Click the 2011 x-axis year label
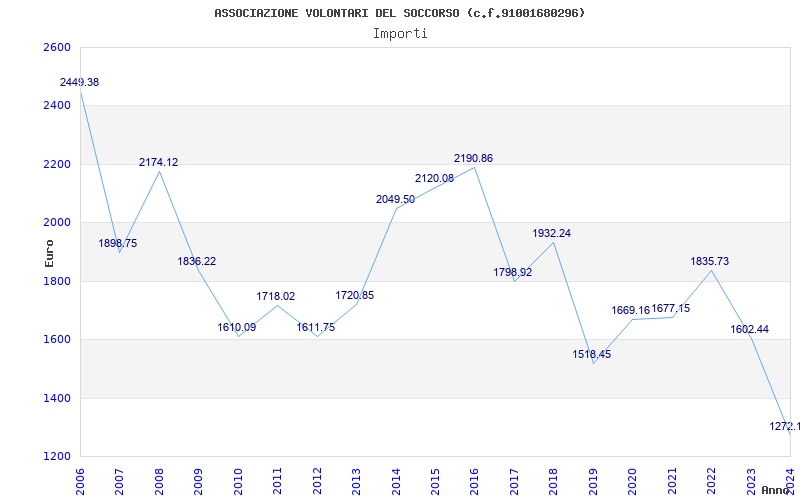Image resolution: width=800 pixels, height=500 pixels. [x=277, y=482]
